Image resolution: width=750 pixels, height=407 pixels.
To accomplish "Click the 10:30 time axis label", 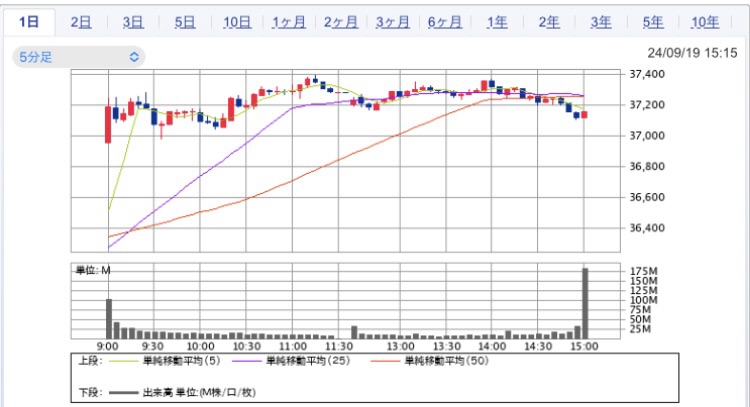I will pos(246,346).
